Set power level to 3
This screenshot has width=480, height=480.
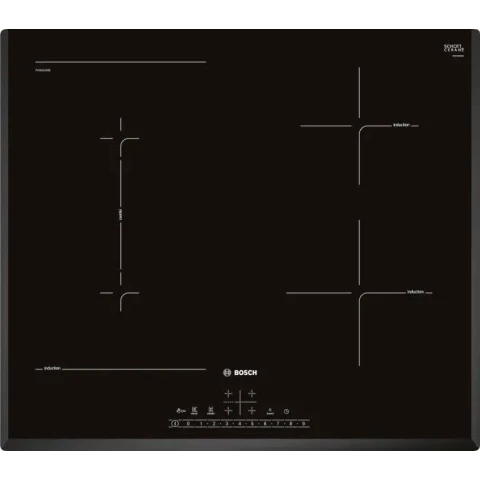227,424
